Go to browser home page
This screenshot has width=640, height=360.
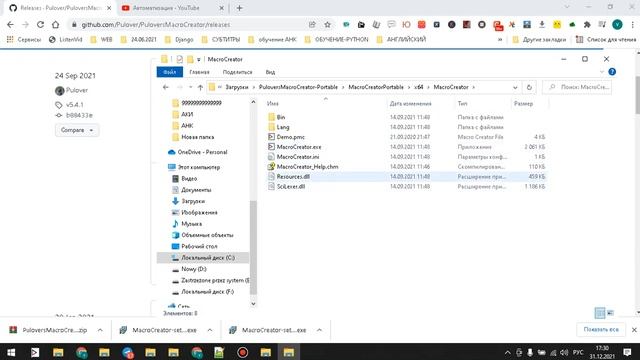(x=56, y=24)
